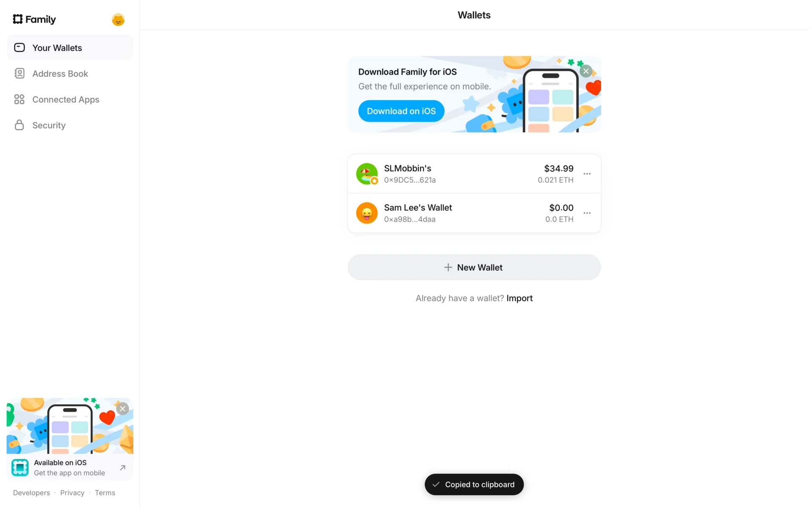The height and width of the screenshot is (508, 812).
Task: Click the Import link
Action: 519,298
